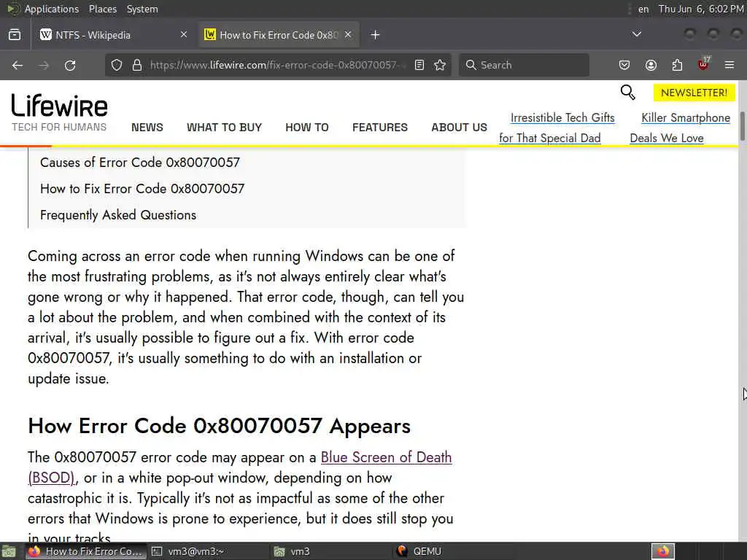The width and height of the screenshot is (747, 560).
Task: Open the Firefox hamburger menu
Action: coord(729,65)
